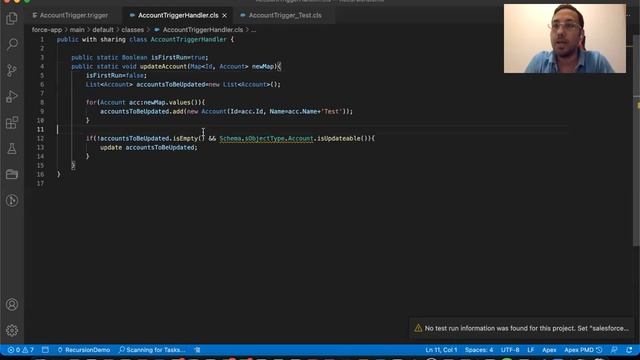The width and height of the screenshot is (640, 360).
Task: Click errors and warnings count in status bar
Action: click(20, 350)
